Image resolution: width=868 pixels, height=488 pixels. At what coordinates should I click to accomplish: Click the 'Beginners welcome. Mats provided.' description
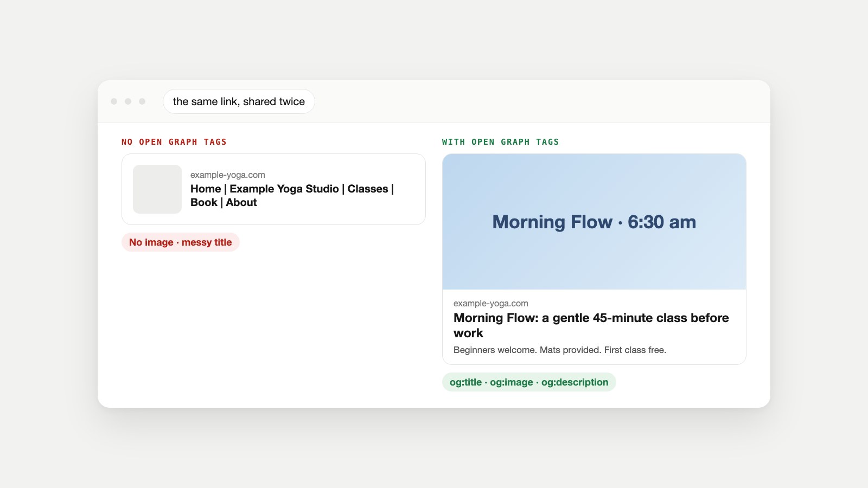click(560, 350)
